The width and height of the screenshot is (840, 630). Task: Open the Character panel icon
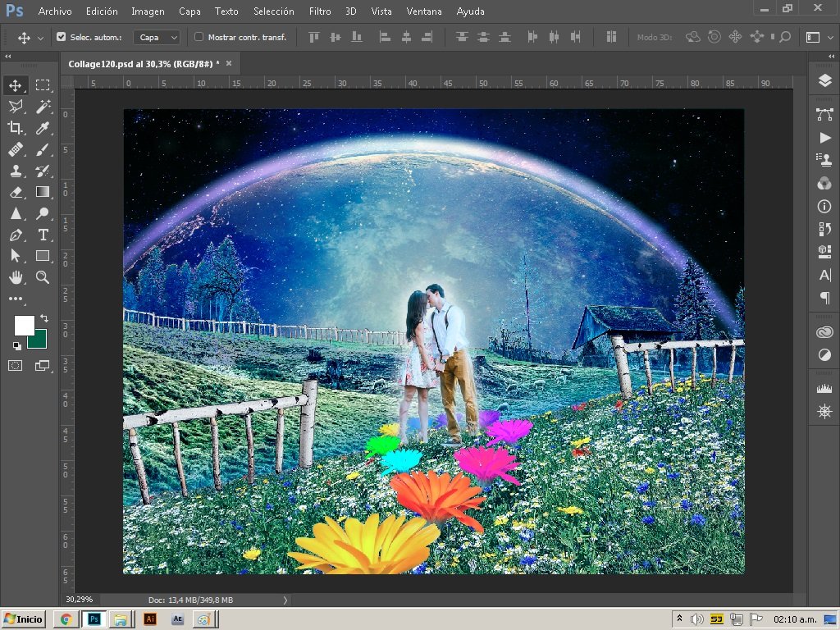[x=824, y=275]
